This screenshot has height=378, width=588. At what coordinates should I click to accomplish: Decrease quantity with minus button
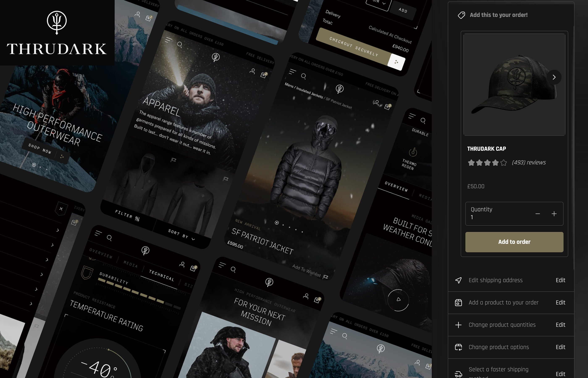click(537, 214)
